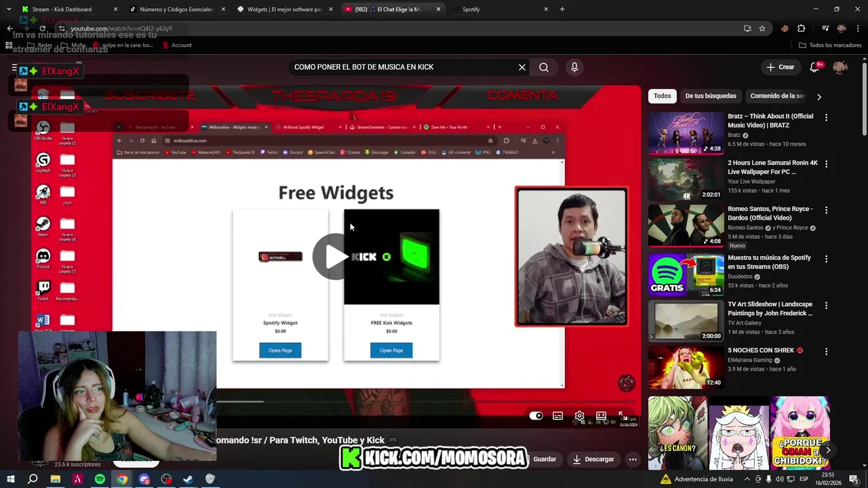The height and width of the screenshot is (488, 868).
Task: Switch the player to theater mode
Action: click(x=601, y=415)
